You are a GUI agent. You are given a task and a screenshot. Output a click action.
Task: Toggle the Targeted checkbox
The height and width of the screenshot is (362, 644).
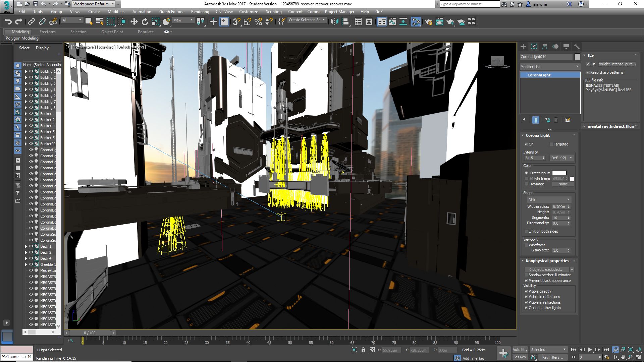pos(551,144)
